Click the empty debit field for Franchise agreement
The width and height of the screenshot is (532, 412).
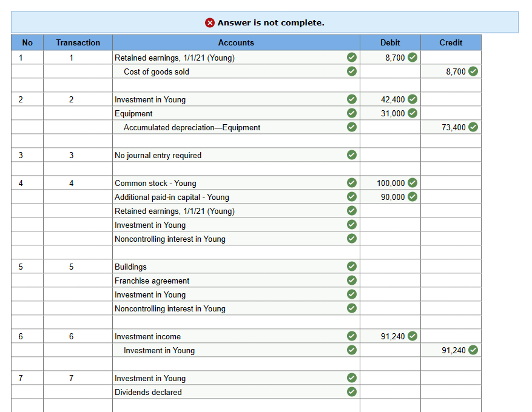(x=390, y=281)
